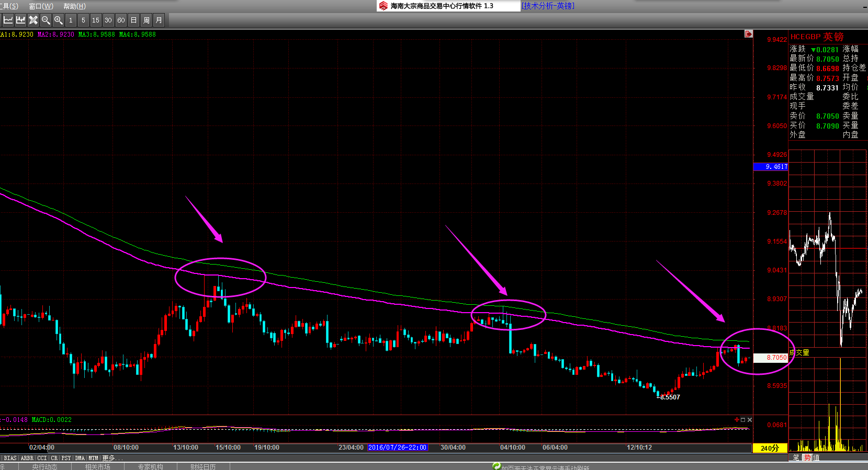Click the highlighted date 2016/07/26-22:00
Viewport: 868px width, 470px height.
click(398, 448)
